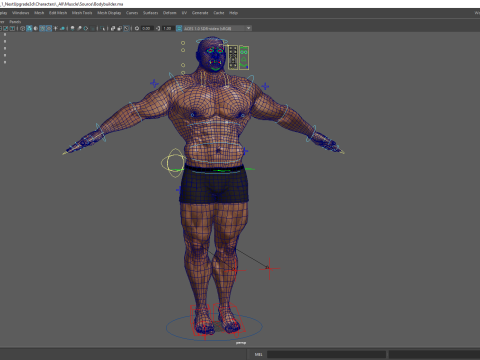Select smooth shade all mode
Viewport: 480px width, 360px height.
coord(29,28)
